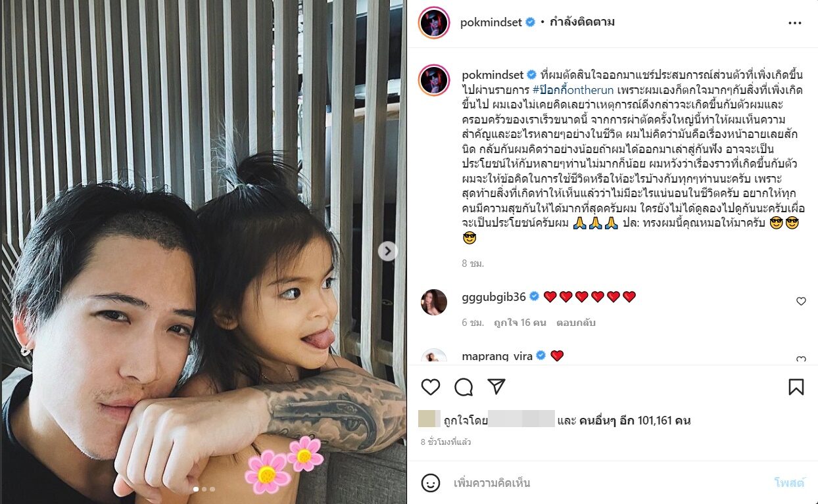Open comments with the speech bubble icon

464,387
